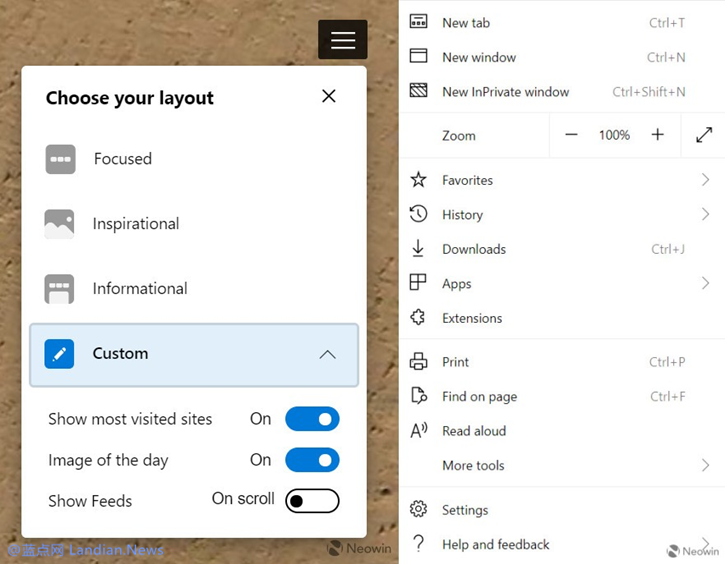Image resolution: width=725 pixels, height=564 pixels.
Task: Select the Inspirational layout icon
Action: coord(60,224)
